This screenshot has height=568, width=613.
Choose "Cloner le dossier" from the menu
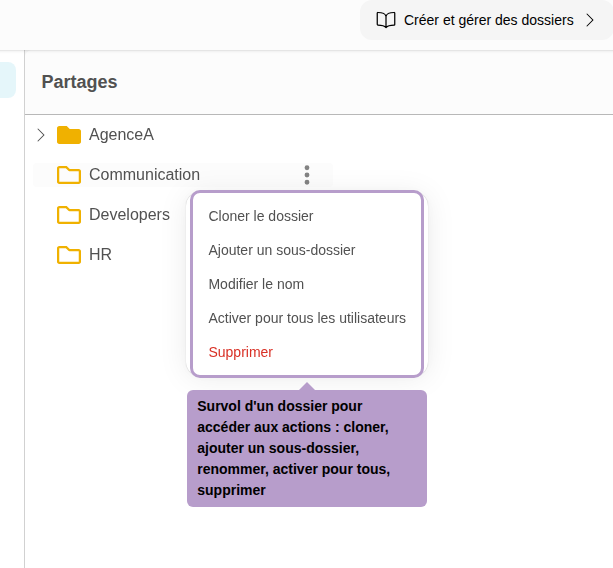point(261,216)
